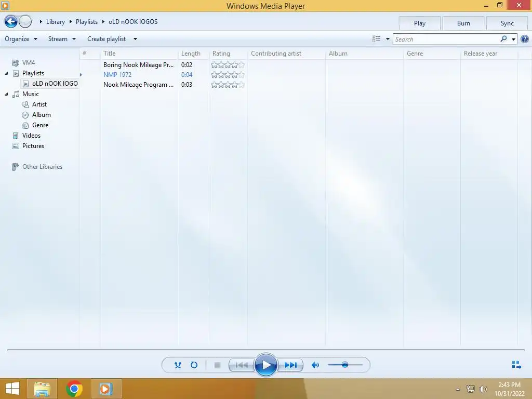Click the search magnifier icon
The image size is (532, 399).
tap(503, 39)
